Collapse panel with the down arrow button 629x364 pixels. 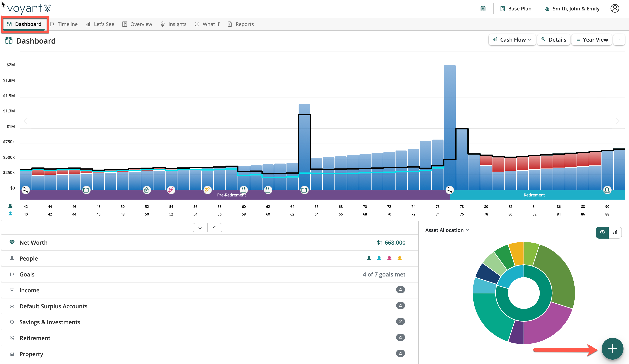point(200,228)
